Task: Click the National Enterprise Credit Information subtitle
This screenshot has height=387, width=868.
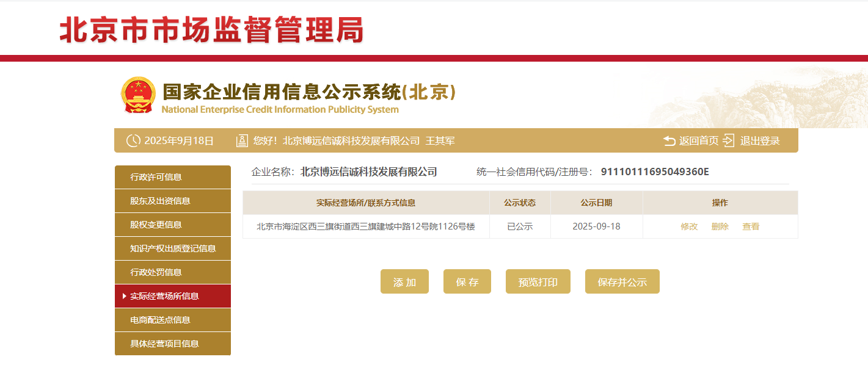Action: (x=280, y=110)
